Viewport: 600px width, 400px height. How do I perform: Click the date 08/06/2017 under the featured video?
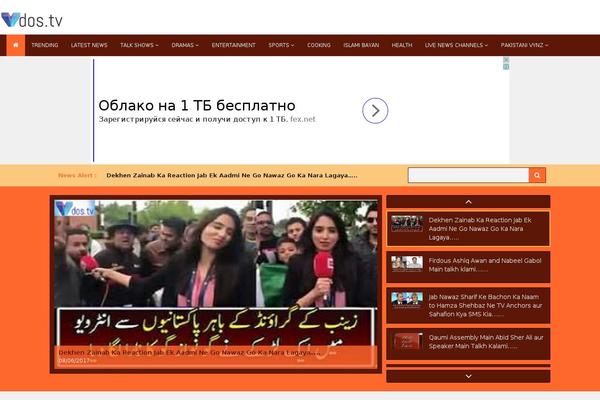coord(74,361)
